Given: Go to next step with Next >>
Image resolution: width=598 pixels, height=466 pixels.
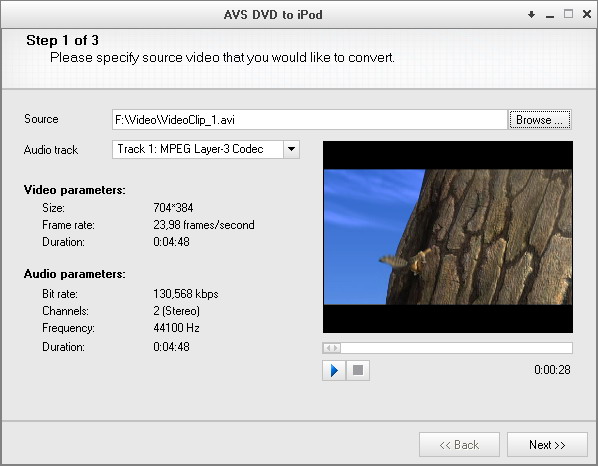Looking at the screenshot, I should click(547, 445).
